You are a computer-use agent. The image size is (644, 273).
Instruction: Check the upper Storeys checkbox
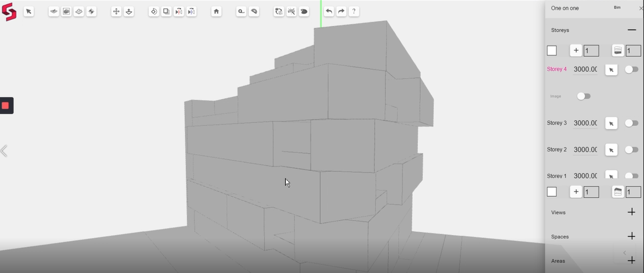coord(552,51)
